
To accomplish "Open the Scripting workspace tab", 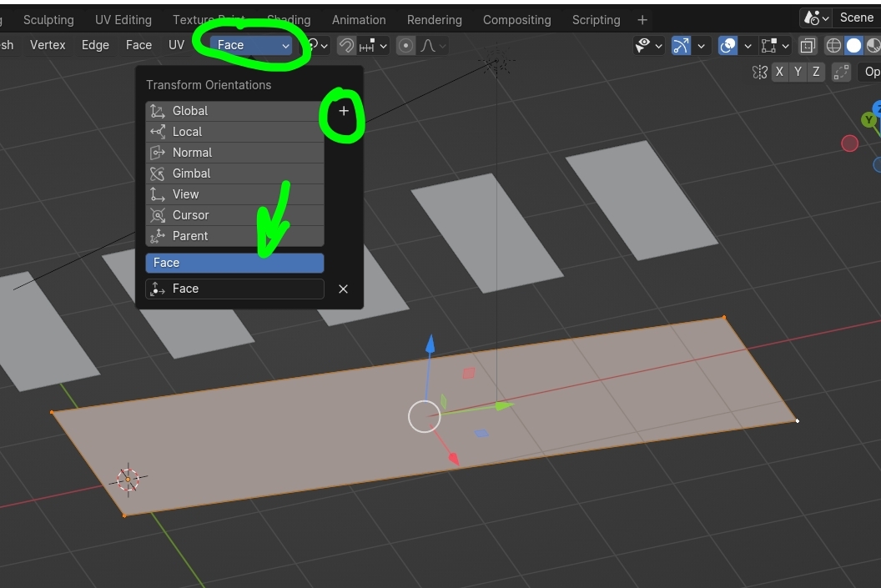I will (596, 19).
